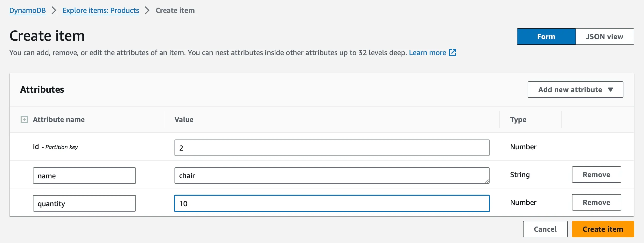Open the Learn more link
644x243 pixels.
[x=427, y=53]
